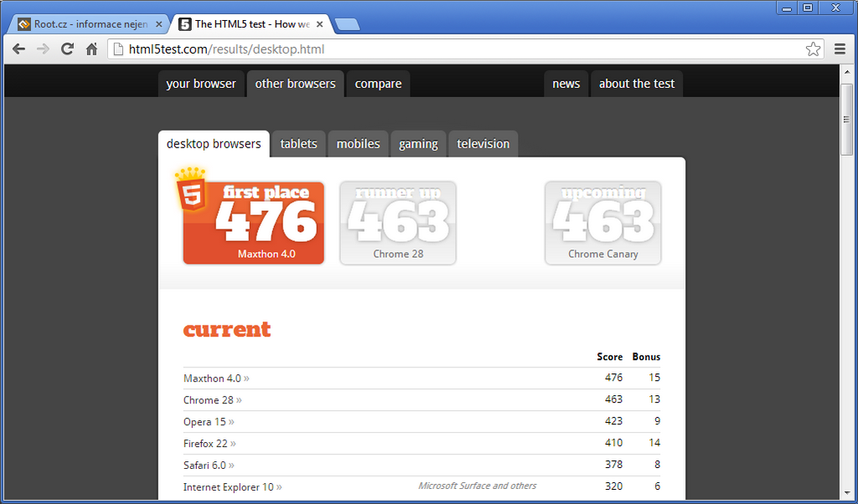Bookmark this page with the star icon
This screenshot has height=504, width=858.
click(x=813, y=49)
